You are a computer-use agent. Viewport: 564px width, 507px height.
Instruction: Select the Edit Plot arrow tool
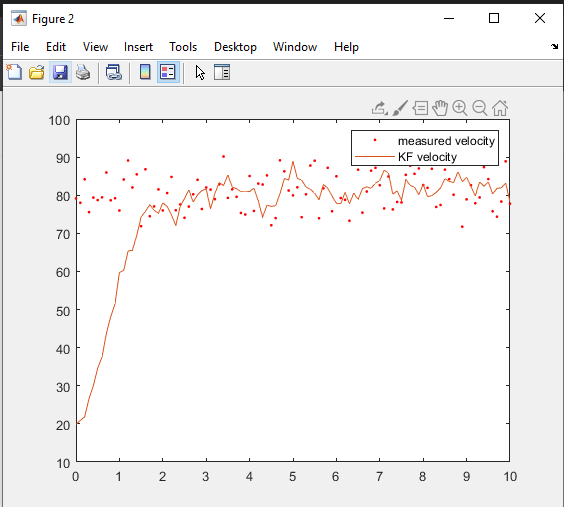pyautogui.click(x=200, y=72)
